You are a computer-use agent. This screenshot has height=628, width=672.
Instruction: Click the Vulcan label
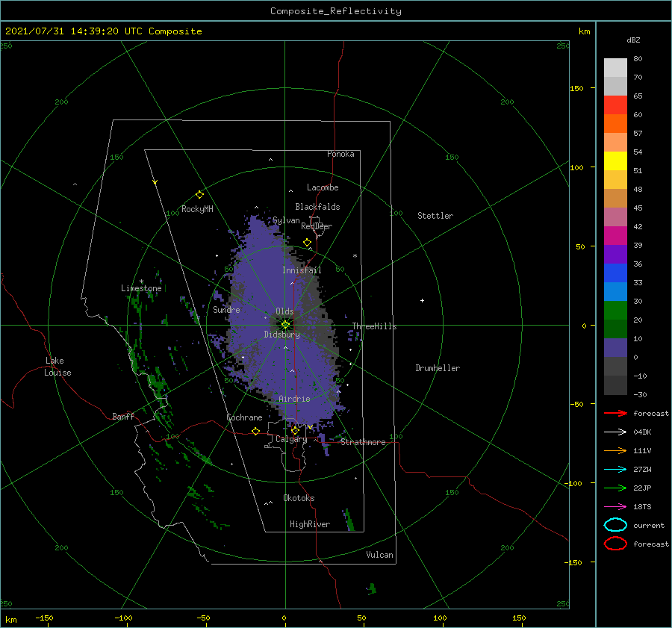(x=380, y=555)
